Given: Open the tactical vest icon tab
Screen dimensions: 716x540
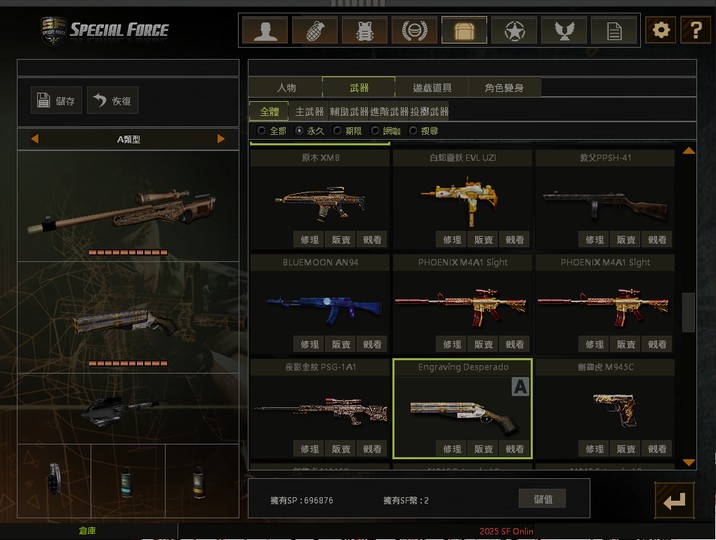Looking at the screenshot, I should click(x=364, y=30).
